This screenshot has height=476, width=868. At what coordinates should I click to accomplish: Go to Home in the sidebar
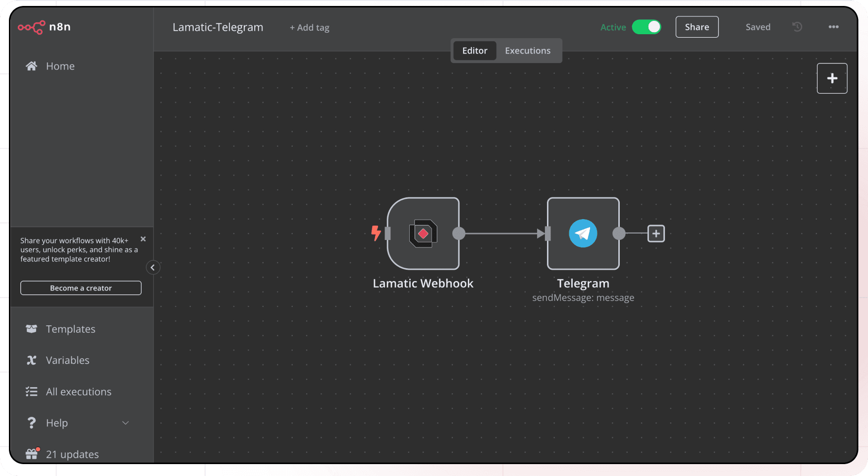60,66
